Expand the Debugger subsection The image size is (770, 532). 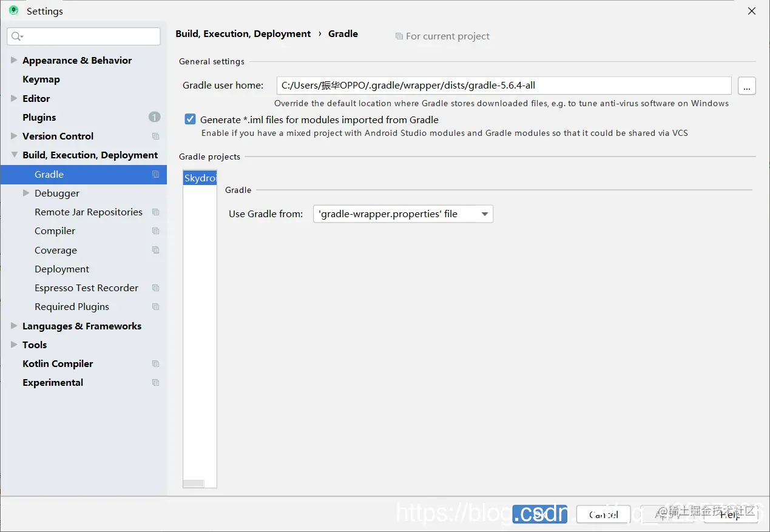[x=26, y=193]
